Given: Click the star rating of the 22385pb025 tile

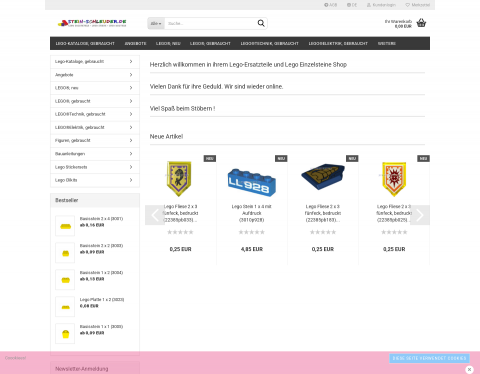Looking at the screenshot, I should [394, 232].
